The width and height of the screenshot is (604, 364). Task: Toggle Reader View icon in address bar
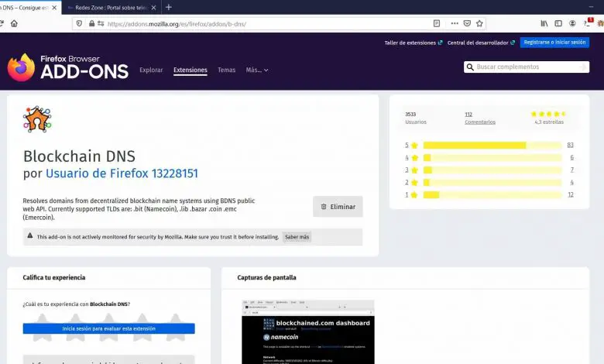437,23
